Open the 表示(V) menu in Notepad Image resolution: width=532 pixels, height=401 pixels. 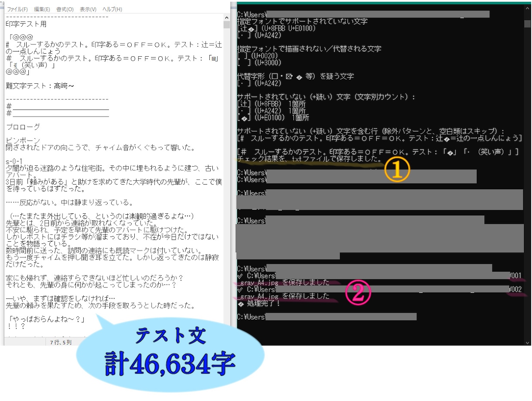pos(88,9)
